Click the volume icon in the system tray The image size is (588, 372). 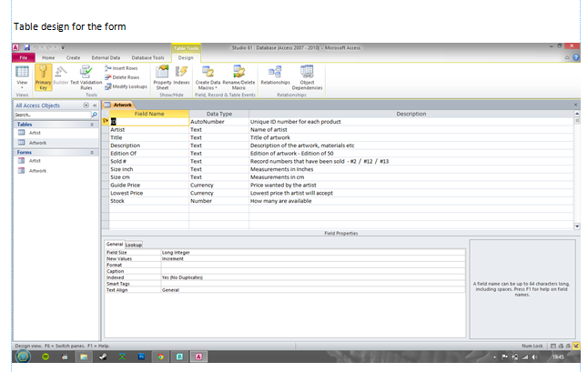pyautogui.click(x=534, y=357)
